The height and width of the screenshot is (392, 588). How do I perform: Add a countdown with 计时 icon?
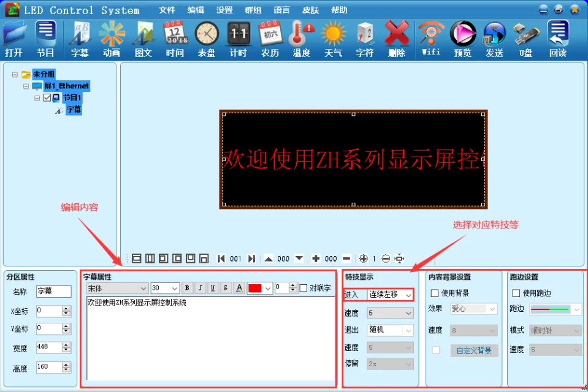coord(238,39)
